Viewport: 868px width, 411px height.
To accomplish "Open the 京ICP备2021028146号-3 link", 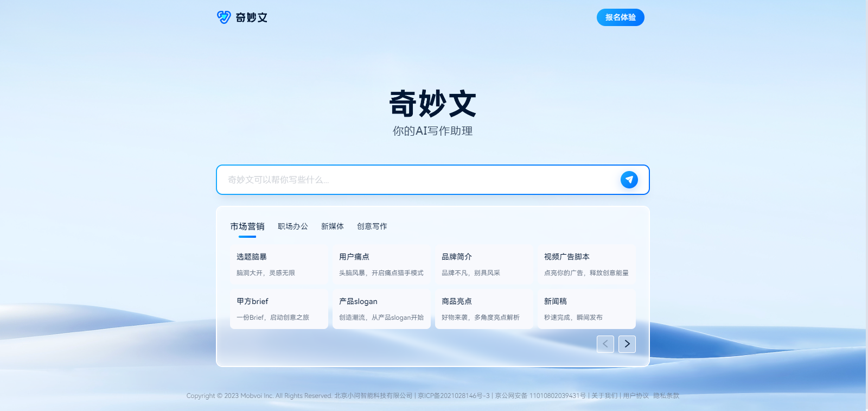I will point(454,396).
